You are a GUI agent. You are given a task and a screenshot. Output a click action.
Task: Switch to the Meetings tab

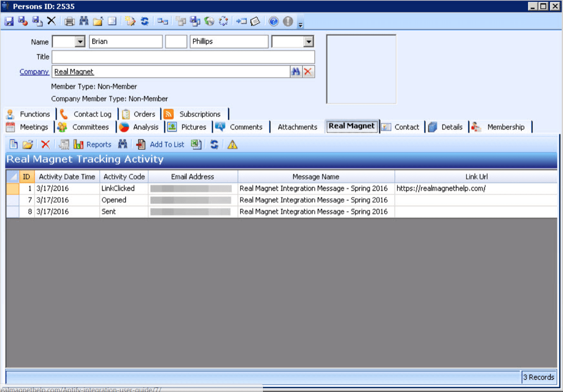point(28,127)
